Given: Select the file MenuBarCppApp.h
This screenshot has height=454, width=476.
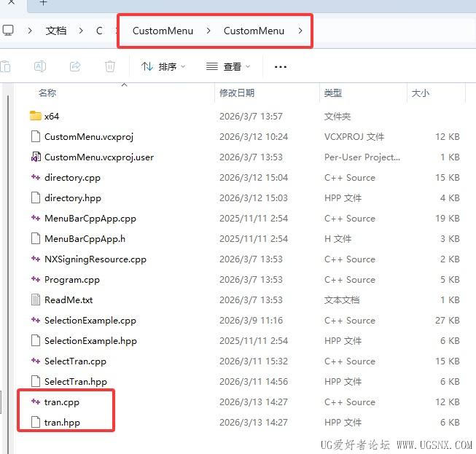Looking at the screenshot, I should pos(85,239).
